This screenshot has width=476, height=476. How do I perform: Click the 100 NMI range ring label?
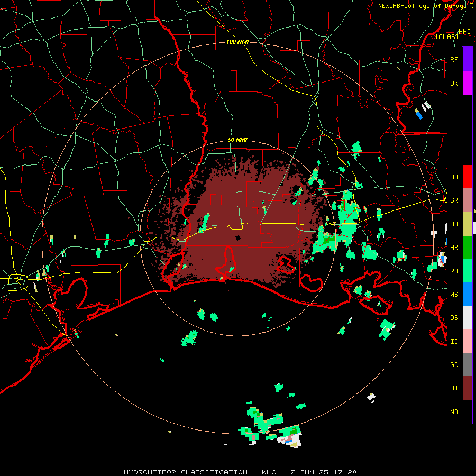tap(237, 42)
